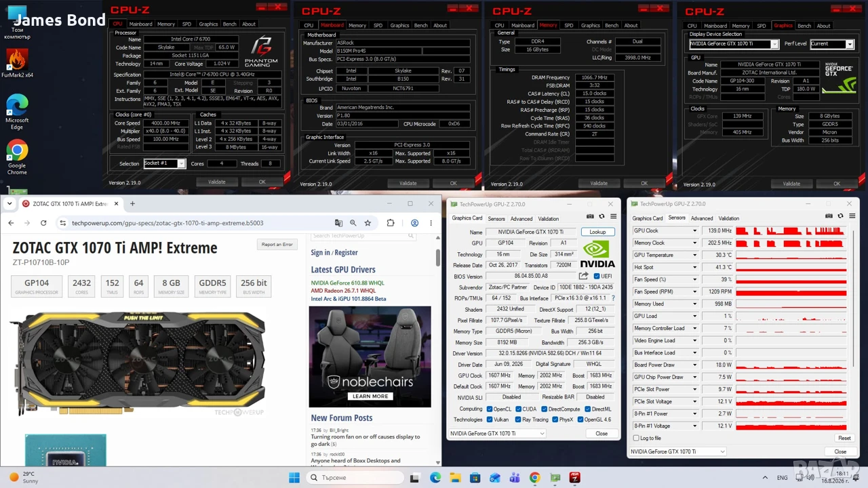
Task: Open Validation tab in GPU-Z Sensors window
Action: coord(729,218)
